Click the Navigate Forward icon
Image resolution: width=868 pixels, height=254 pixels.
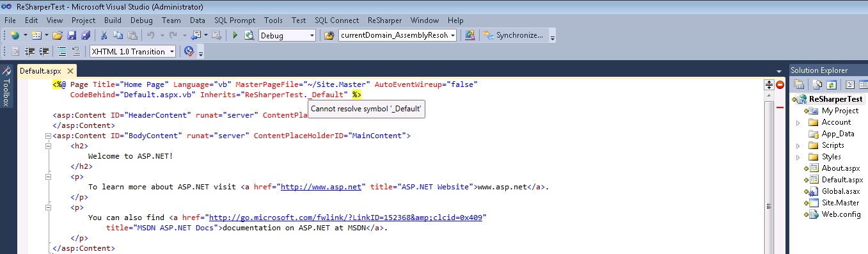tap(217, 35)
